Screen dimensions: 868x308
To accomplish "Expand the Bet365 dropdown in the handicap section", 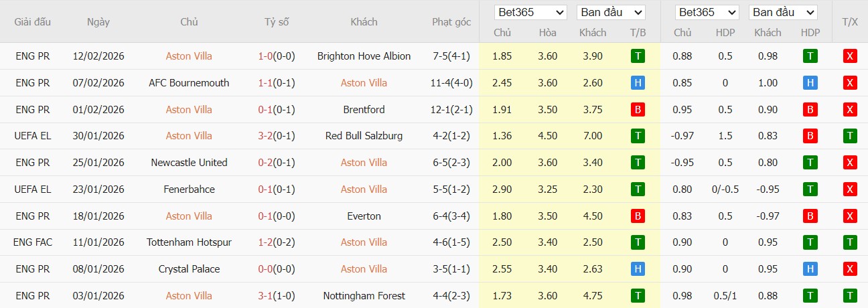I will click(x=707, y=12).
